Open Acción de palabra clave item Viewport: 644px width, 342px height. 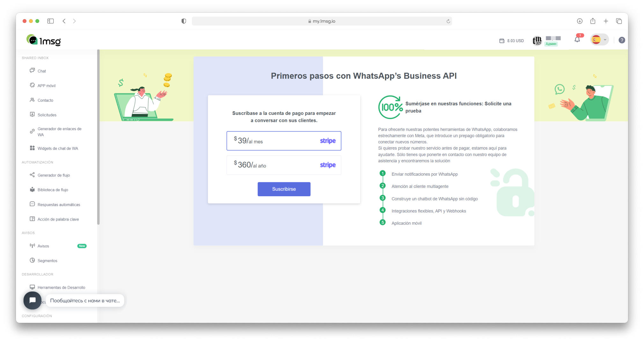(x=58, y=219)
